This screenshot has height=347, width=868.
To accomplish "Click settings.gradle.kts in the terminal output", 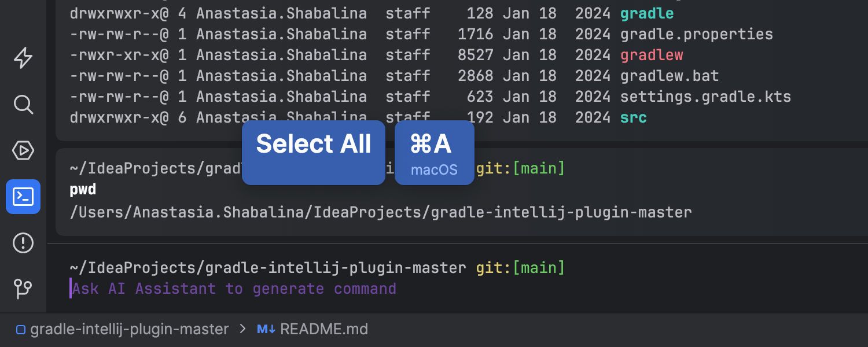I will coord(705,97).
